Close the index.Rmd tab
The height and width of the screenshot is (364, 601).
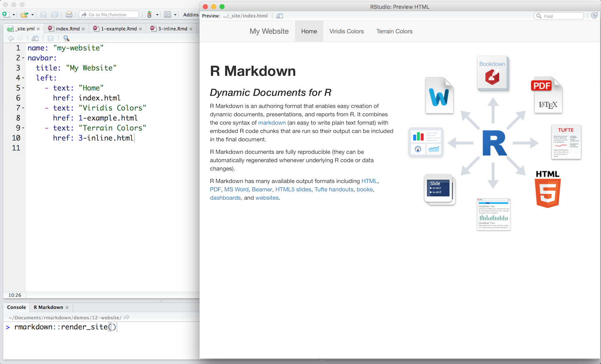[83, 29]
